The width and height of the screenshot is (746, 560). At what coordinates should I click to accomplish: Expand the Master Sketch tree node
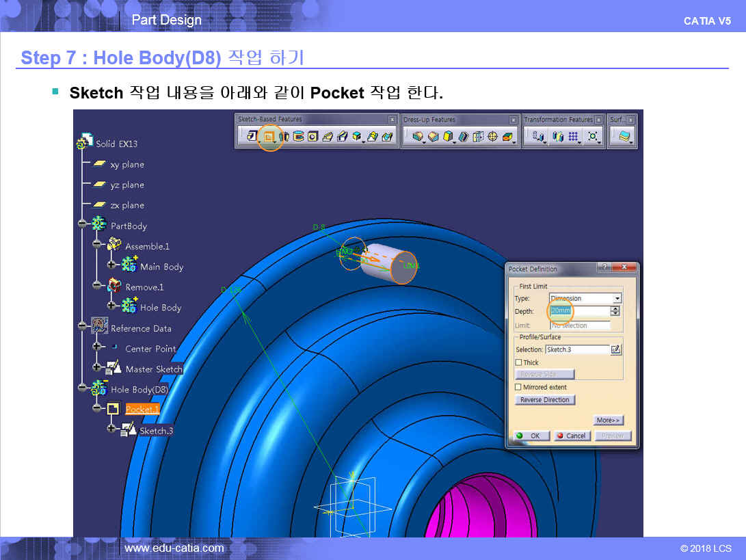97,366
